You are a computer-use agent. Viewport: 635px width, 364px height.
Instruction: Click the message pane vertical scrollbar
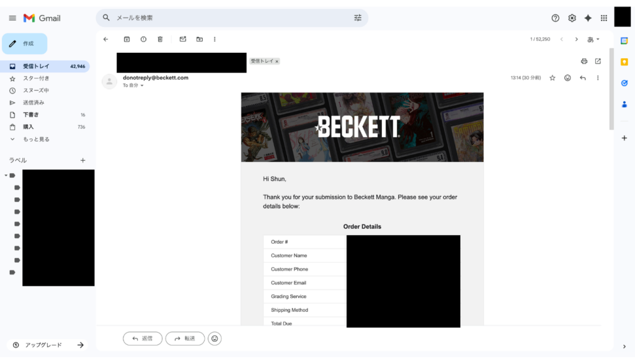[x=611, y=89]
